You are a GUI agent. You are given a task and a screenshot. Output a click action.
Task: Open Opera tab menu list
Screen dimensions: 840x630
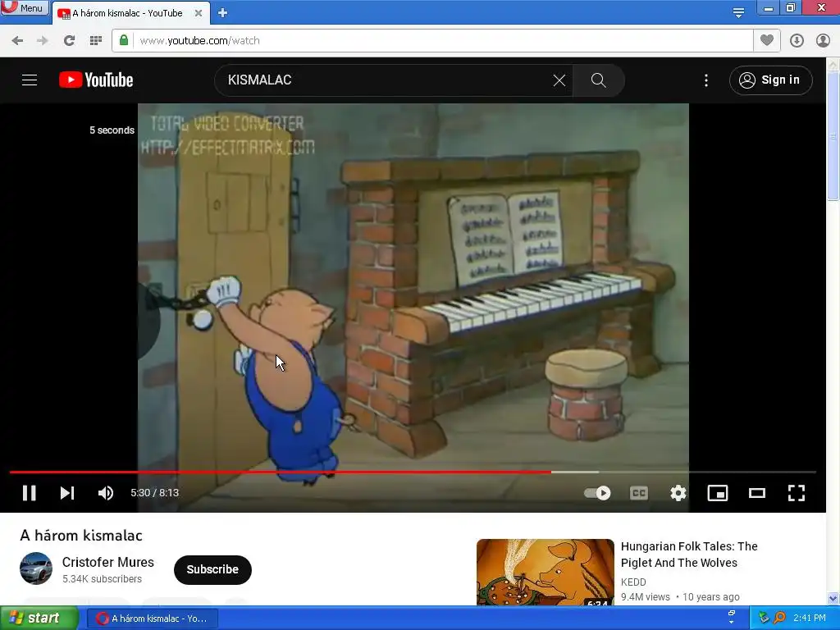[738, 13]
